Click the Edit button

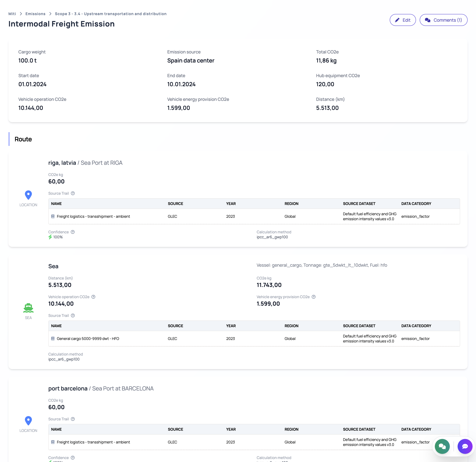tap(403, 20)
